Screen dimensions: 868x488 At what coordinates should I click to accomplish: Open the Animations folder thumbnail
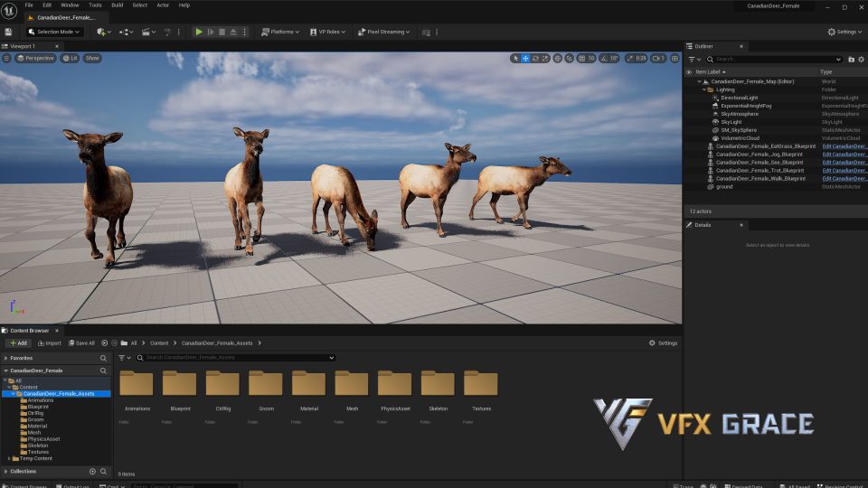pos(137,384)
